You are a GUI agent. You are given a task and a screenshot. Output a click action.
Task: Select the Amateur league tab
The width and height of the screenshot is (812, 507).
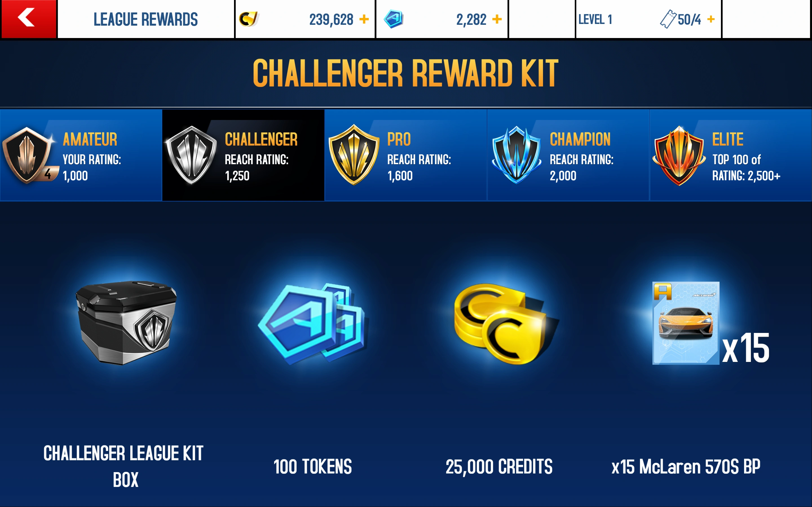click(81, 155)
